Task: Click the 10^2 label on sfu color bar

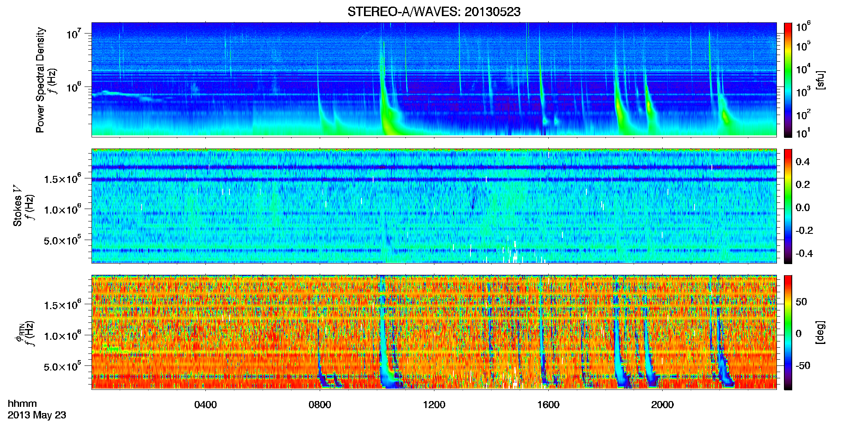Action: [x=803, y=115]
